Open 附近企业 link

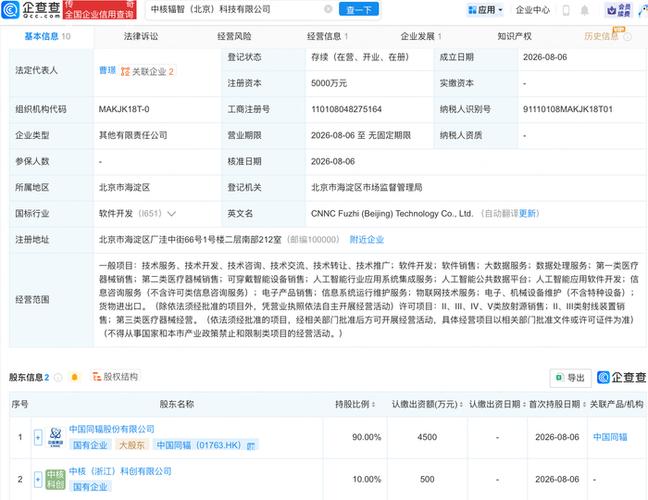pos(367,240)
